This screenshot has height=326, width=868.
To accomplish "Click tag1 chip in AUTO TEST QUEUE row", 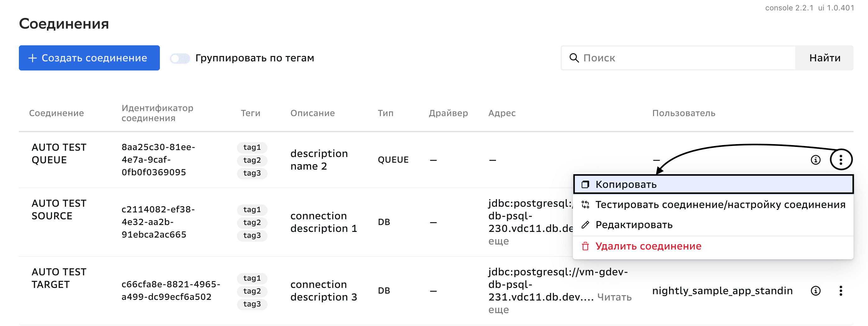I will click(252, 147).
